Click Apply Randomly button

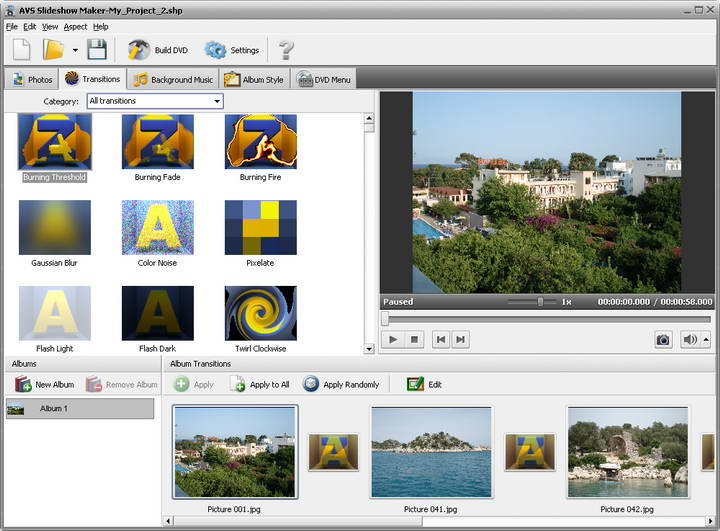click(341, 384)
